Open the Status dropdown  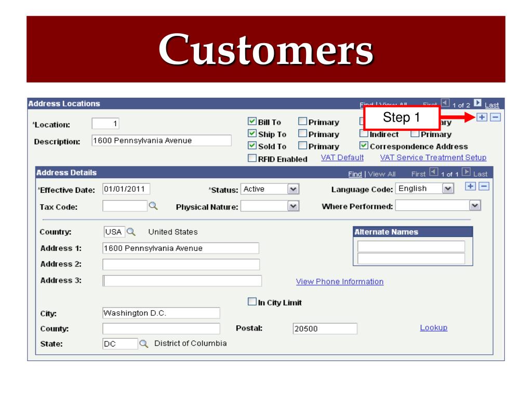tap(293, 189)
